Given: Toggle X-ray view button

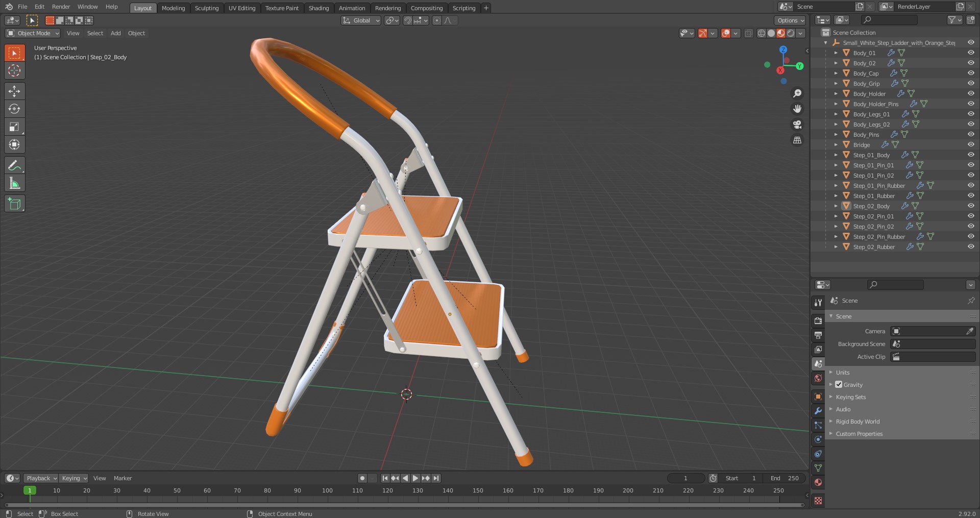Looking at the screenshot, I should tap(748, 33).
